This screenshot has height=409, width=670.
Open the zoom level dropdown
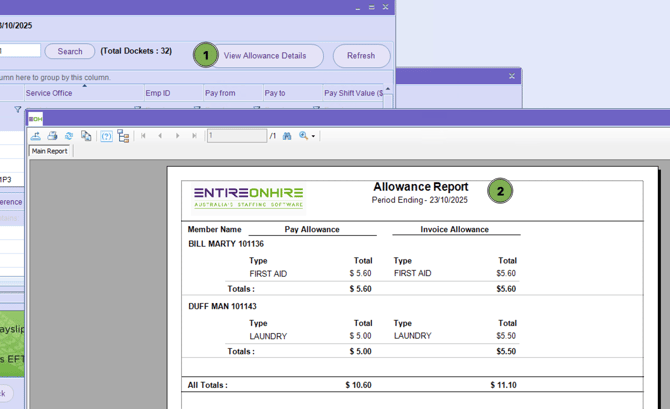coord(307,136)
